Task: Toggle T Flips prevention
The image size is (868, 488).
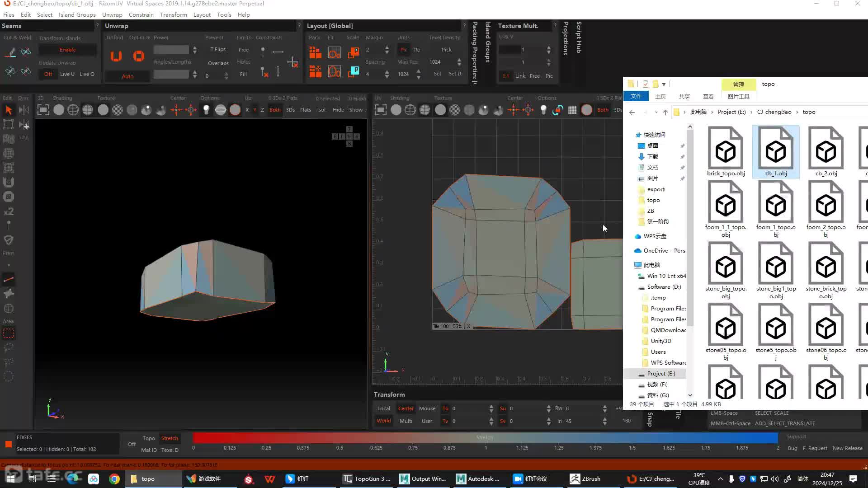Action: tap(218, 49)
